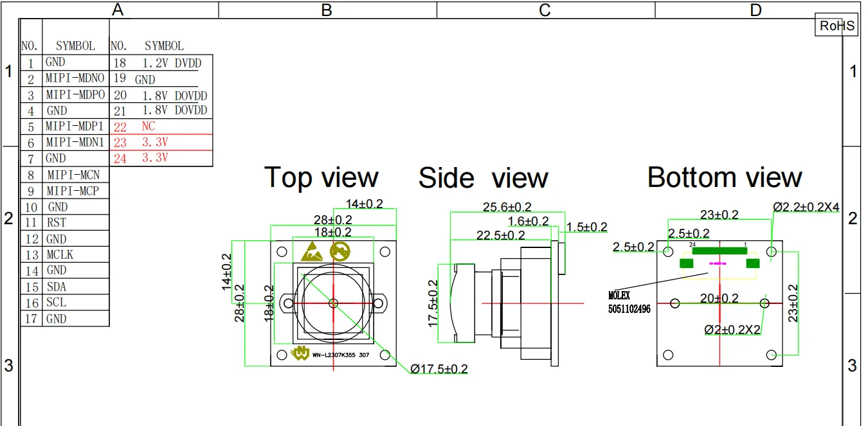Click the WN-L2307K355 307 board marking
Viewport: 868px width, 426px height.
point(341,355)
